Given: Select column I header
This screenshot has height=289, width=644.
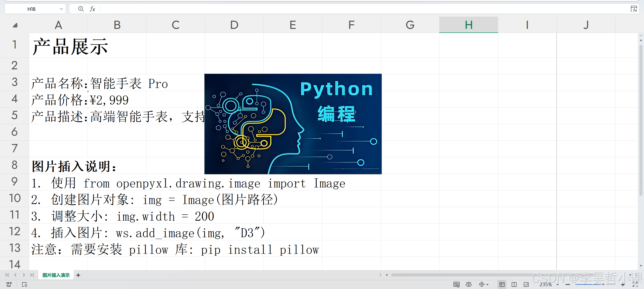Looking at the screenshot, I should [527, 25].
